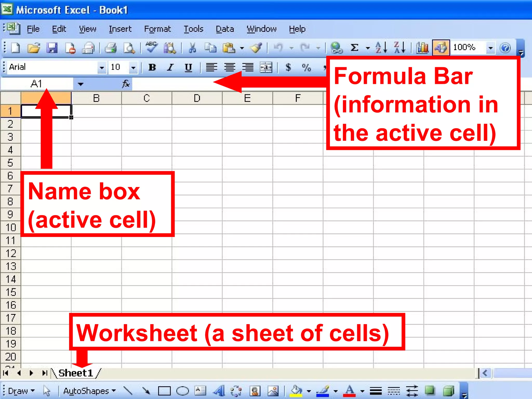This screenshot has height=399, width=532.
Task: Click the Select All corner button
Action: coord(11,98)
